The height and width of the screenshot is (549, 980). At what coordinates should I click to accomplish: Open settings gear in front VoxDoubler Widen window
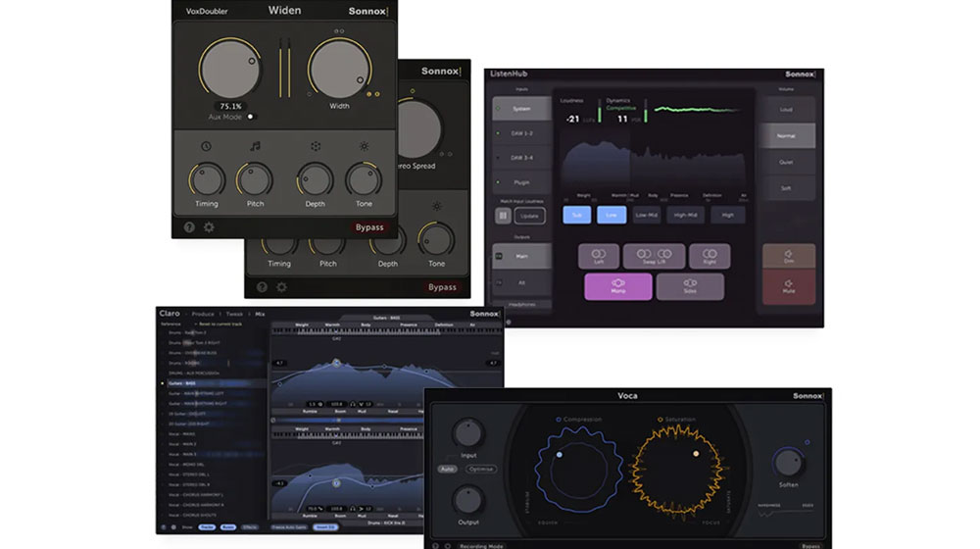209,227
